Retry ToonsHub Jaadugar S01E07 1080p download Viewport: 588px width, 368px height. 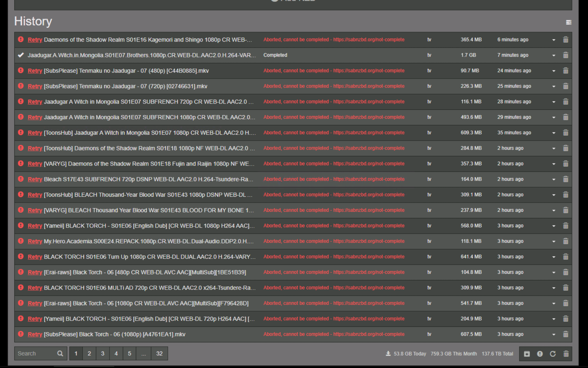35,133
